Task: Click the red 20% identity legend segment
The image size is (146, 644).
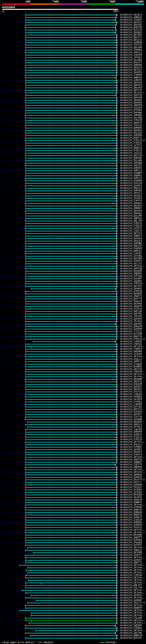Action: click(x=16, y=4)
